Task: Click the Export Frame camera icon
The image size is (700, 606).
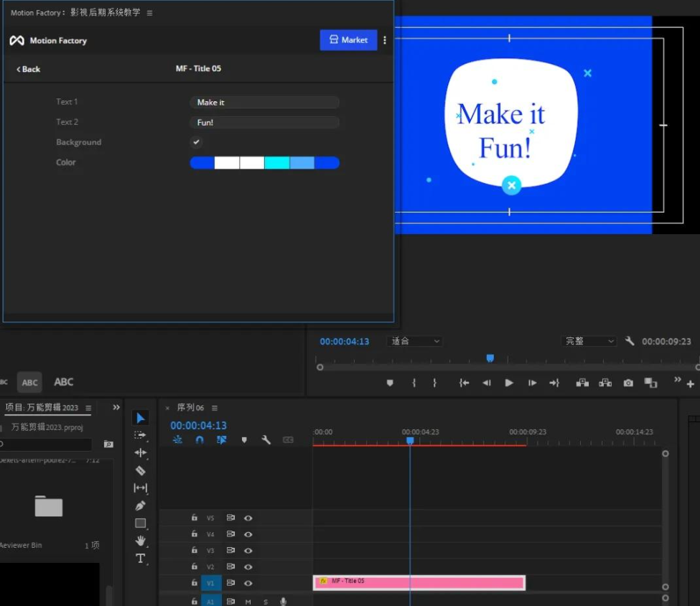Action: pyautogui.click(x=628, y=383)
